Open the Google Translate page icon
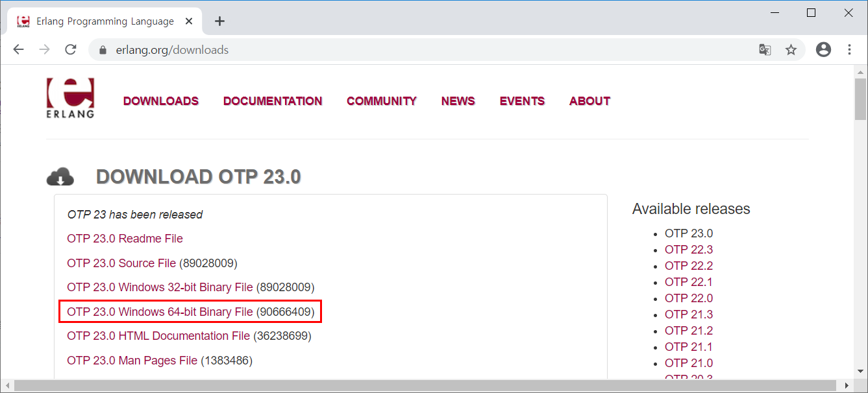 (x=765, y=50)
